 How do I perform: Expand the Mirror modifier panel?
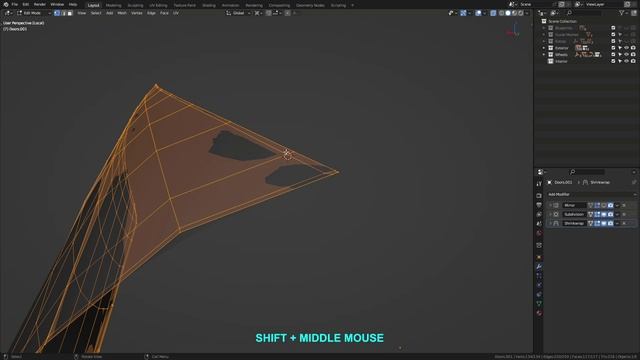(x=550, y=205)
